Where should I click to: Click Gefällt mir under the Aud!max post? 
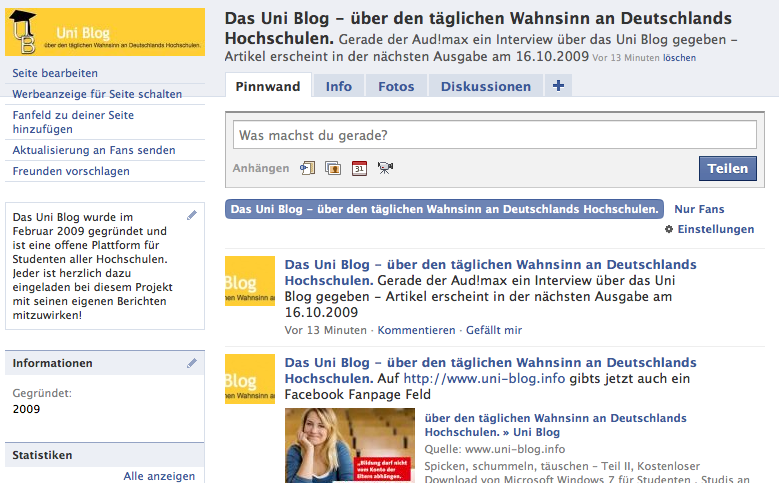(x=494, y=330)
